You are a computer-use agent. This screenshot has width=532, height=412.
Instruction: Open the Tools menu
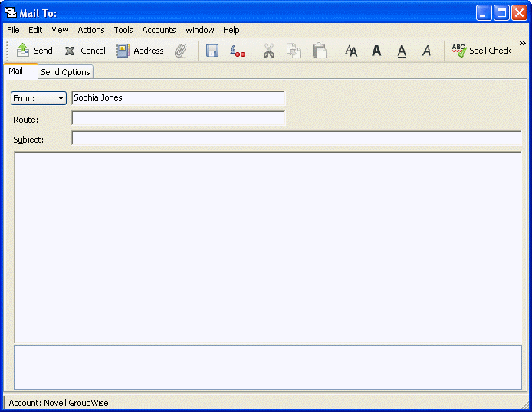coord(123,30)
